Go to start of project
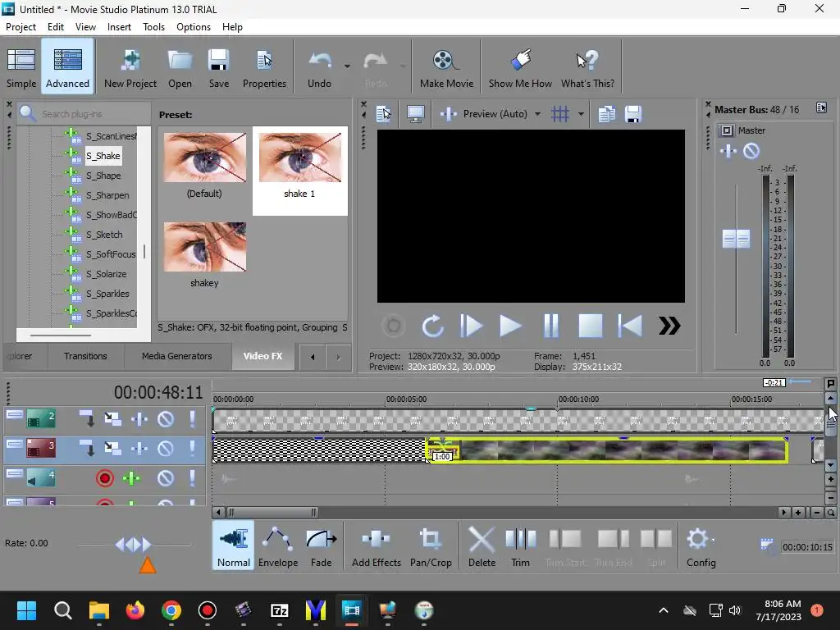 click(630, 326)
